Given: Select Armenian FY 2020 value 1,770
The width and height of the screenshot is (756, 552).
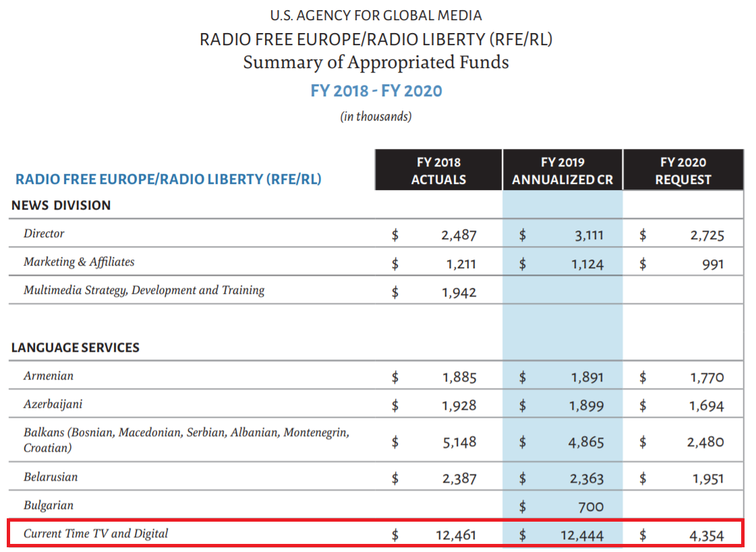Looking at the screenshot, I should pyautogui.click(x=707, y=377).
